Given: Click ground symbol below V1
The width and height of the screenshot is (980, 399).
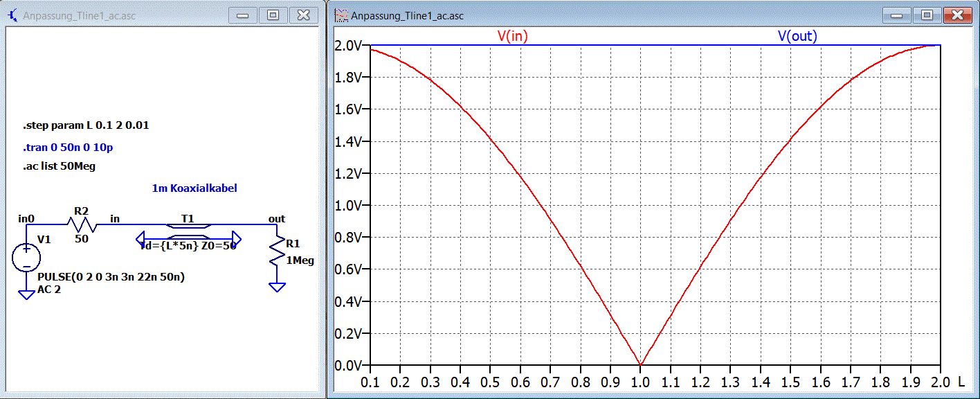Looking at the screenshot, I should click(26, 295).
